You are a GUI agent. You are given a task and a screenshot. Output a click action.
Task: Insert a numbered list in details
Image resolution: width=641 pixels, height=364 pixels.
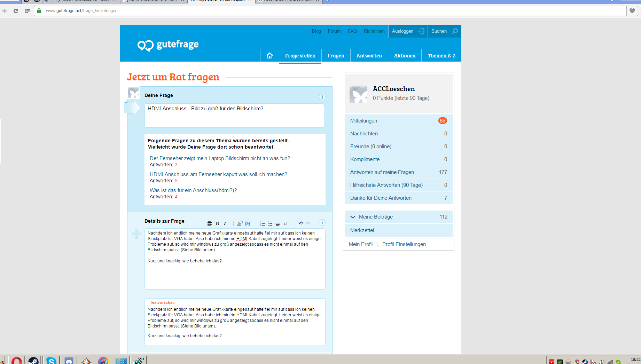click(263, 223)
